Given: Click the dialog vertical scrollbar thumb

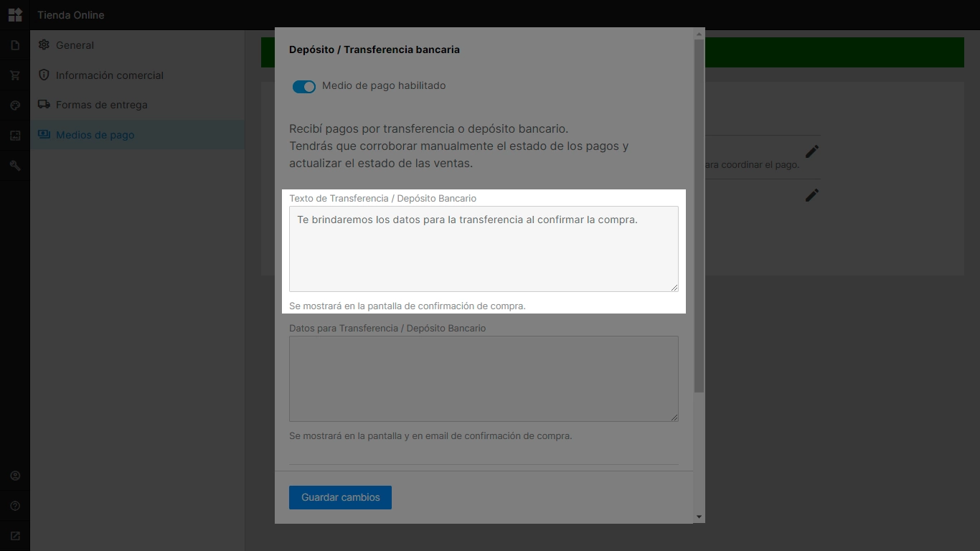Looking at the screenshot, I should coord(699,216).
